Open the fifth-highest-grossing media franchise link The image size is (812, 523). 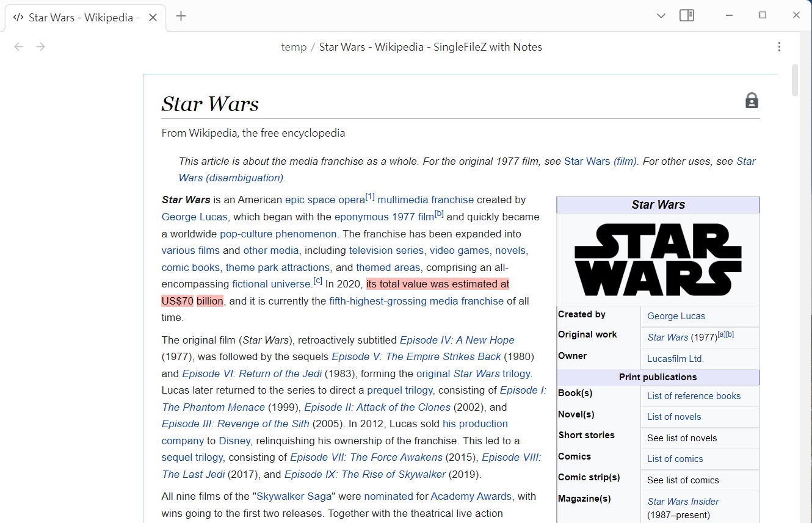click(416, 301)
